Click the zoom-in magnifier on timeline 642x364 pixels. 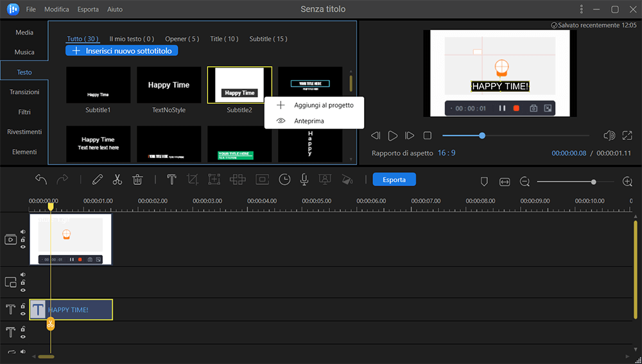click(627, 182)
